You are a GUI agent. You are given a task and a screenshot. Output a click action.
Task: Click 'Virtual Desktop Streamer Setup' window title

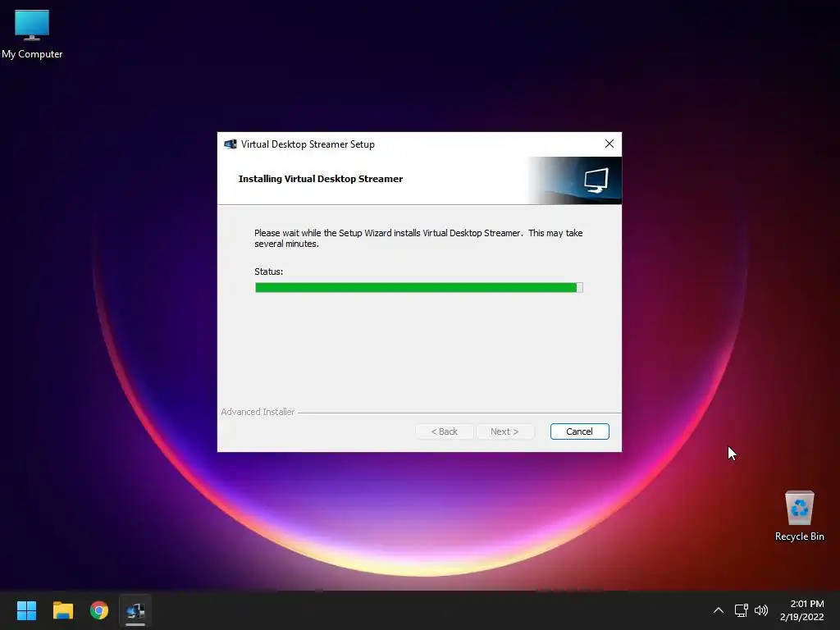tap(308, 144)
